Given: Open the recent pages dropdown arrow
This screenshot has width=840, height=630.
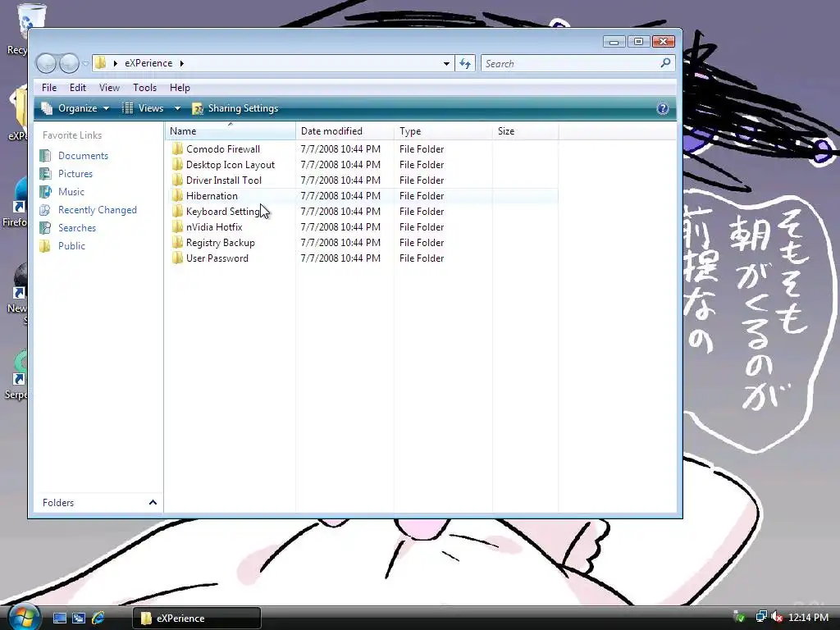Looking at the screenshot, I should point(85,64).
